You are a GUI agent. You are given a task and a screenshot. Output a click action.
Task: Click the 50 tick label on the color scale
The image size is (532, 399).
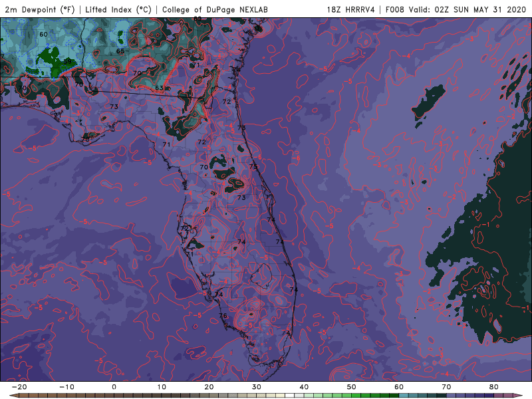352,387
